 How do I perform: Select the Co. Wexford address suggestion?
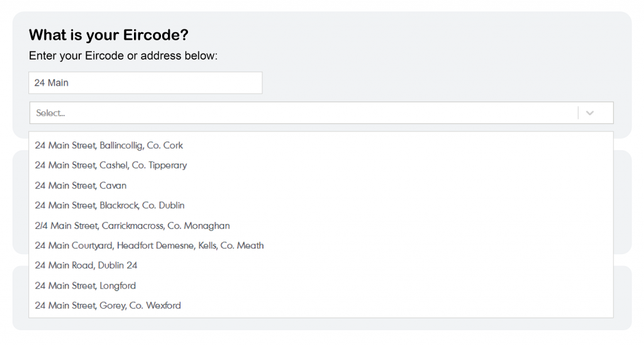[108, 306]
